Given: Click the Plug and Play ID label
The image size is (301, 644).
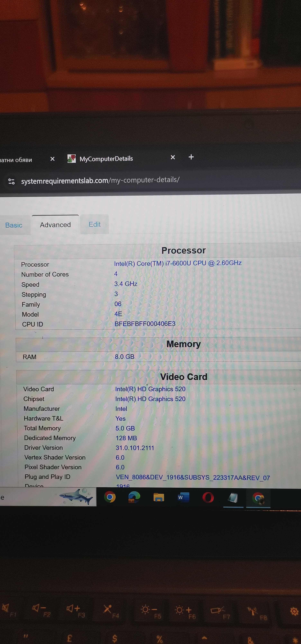Looking at the screenshot, I should click(47, 477).
